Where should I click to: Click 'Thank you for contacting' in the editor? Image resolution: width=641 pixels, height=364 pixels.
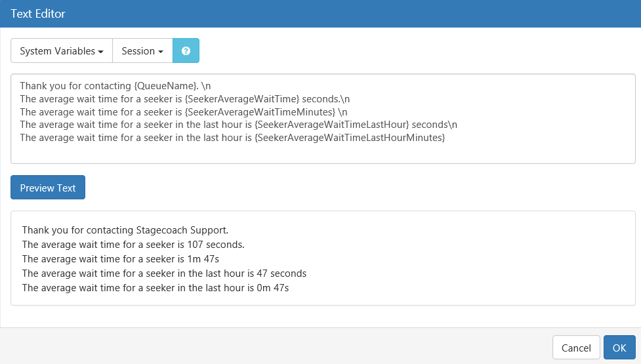pyautogui.click(x=75, y=86)
